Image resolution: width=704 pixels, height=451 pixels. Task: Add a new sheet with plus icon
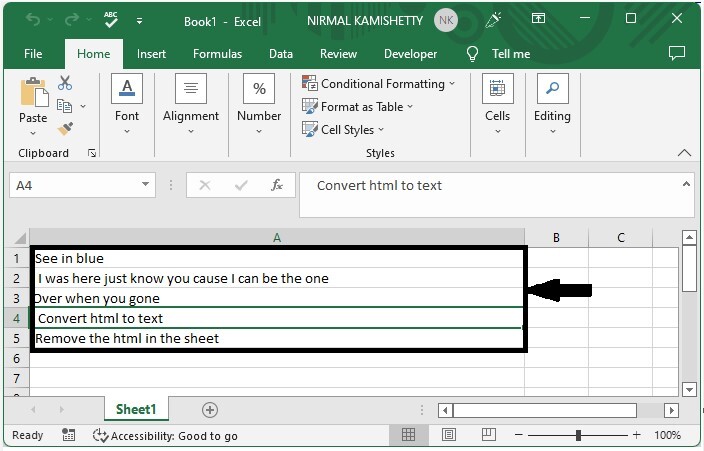(210, 409)
